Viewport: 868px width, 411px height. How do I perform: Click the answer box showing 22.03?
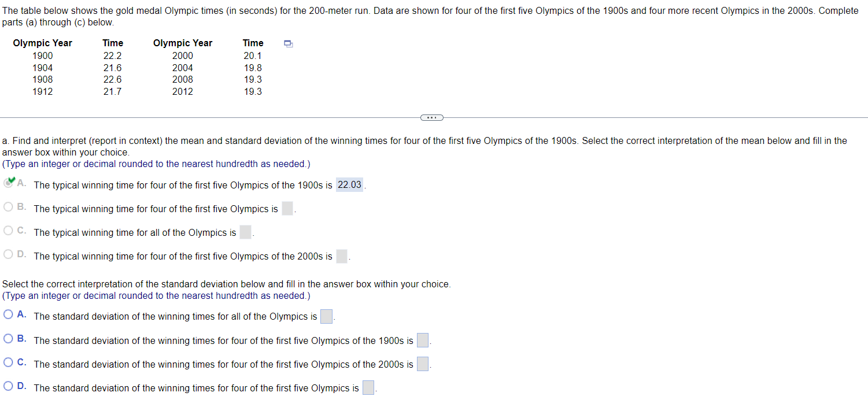349,184
